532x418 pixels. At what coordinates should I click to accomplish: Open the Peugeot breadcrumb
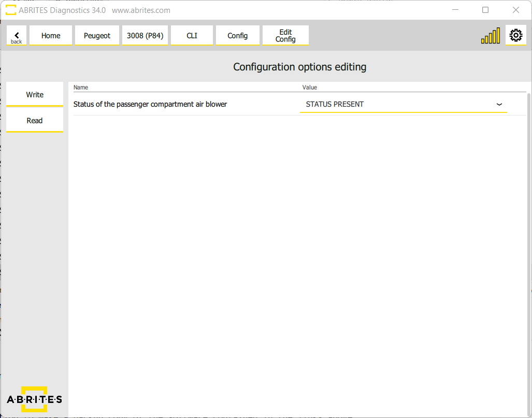(x=97, y=35)
